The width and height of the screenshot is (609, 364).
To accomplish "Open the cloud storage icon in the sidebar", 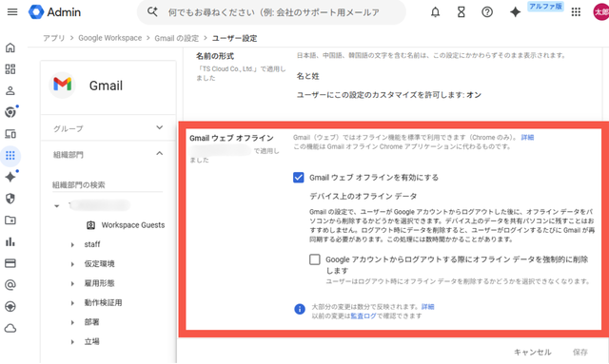I will [10, 328].
